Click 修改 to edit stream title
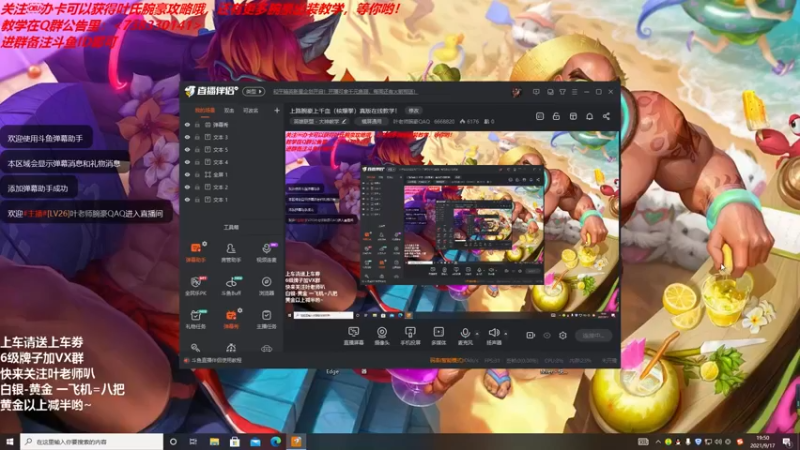This screenshot has width=800, height=450. tap(414, 110)
